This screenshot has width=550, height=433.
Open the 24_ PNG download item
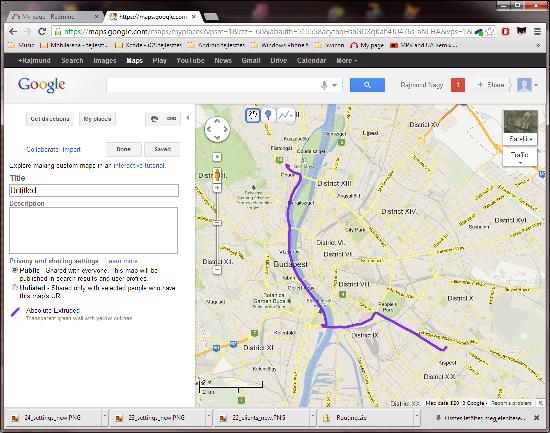pos(53,418)
